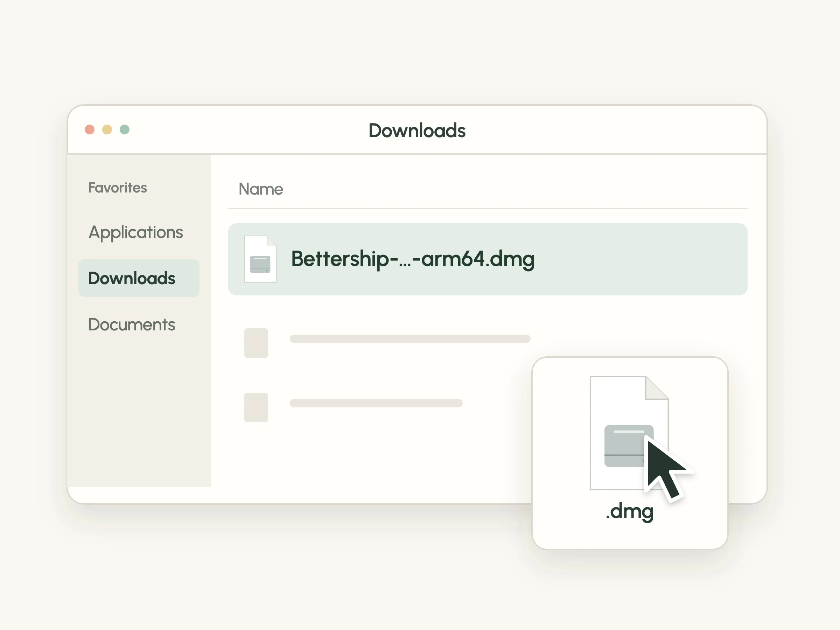Screen dimensions: 840x630
Task: Click the Favorites sidebar heading
Action: pyautogui.click(x=117, y=188)
